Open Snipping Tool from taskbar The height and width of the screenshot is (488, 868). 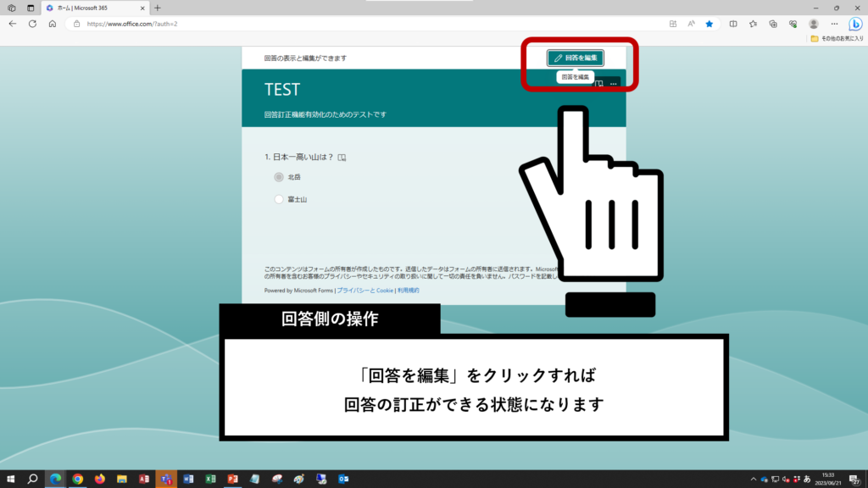click(277, 480)
